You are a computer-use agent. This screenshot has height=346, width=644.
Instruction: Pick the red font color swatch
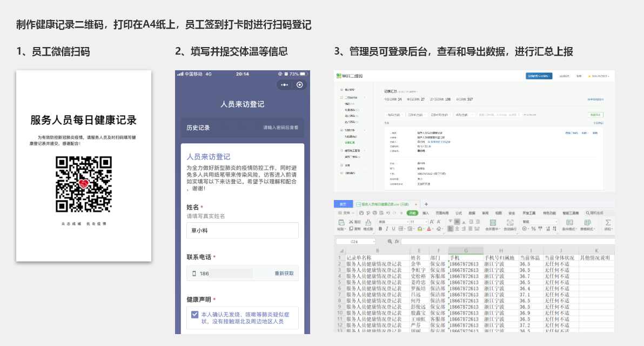428,229
